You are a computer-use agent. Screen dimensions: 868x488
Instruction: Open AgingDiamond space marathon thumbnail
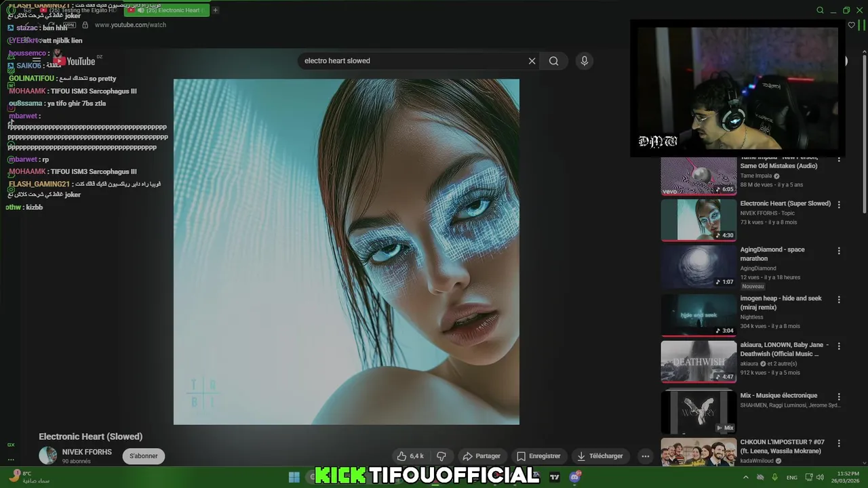pos(698,266)
